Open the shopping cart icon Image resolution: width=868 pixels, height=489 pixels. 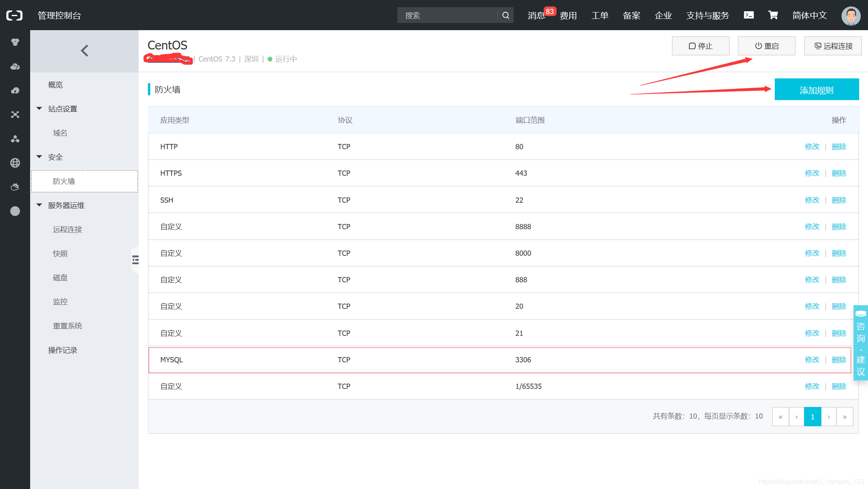pos(773,15)
